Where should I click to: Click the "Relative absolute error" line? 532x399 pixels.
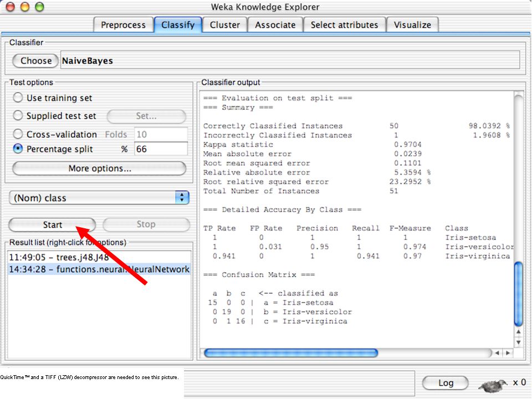click(317, 172)
